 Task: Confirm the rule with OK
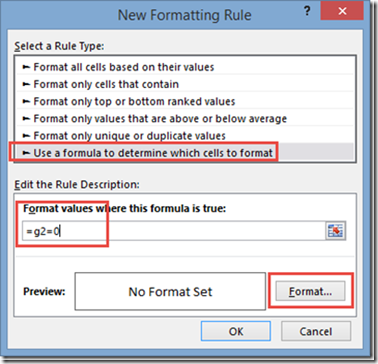click(x=236, y=331)
